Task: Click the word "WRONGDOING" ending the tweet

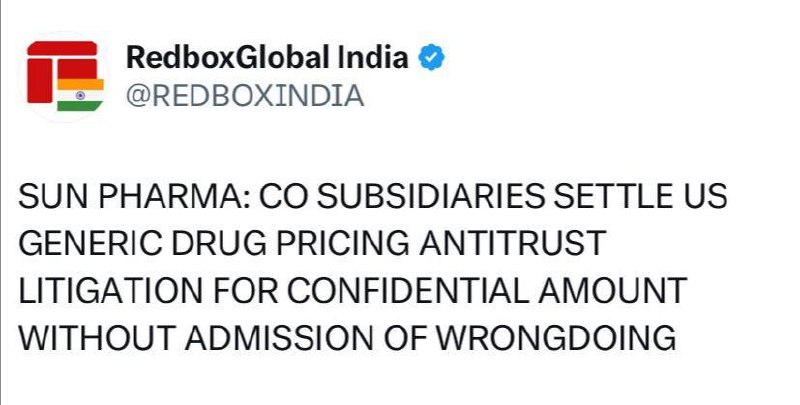Action: (557, 338)
